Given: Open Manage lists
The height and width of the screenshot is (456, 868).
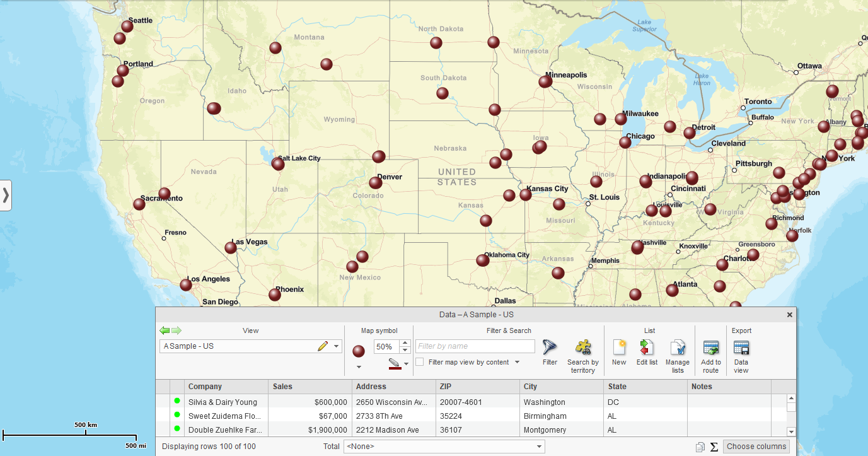Looking at the screenshot, I should [678, 347].
